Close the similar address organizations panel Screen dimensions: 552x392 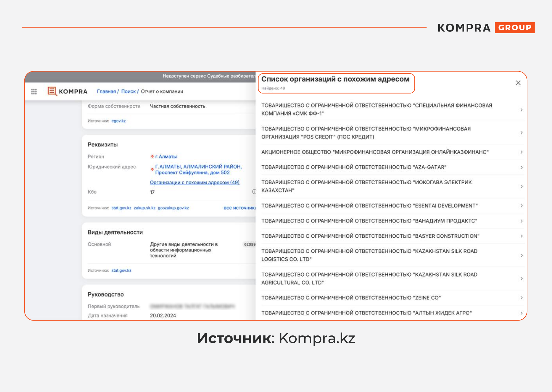click(x=518, y=83)
